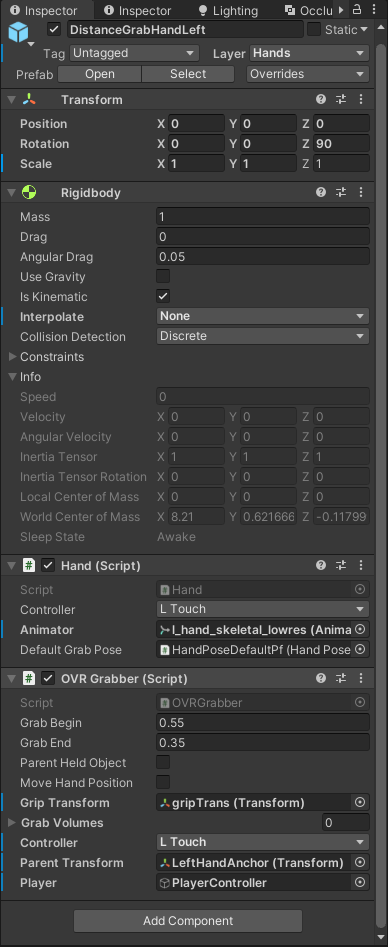Open Hand script help reference icon
Screen dimensions: 388x947
point(321,565)
